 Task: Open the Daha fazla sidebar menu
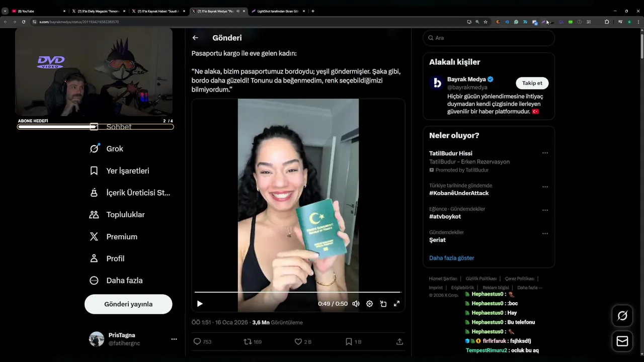click(116, 281)
